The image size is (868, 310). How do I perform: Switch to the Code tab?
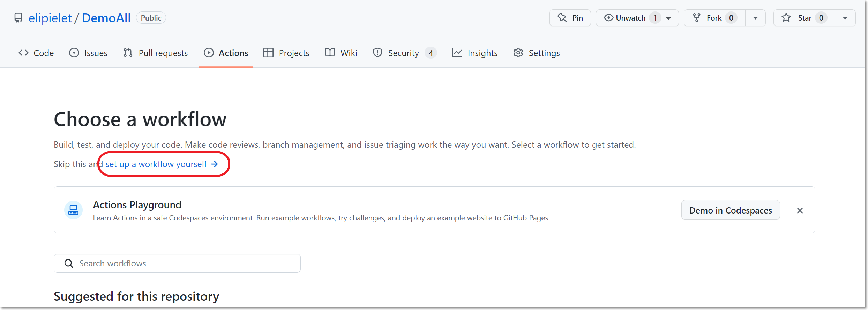[36, 53]
